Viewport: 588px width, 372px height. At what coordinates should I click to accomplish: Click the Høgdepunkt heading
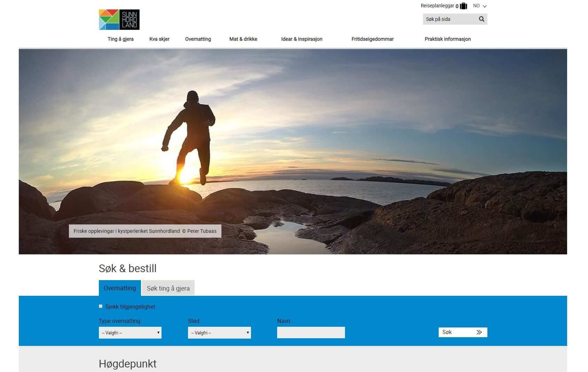[128, 364]
